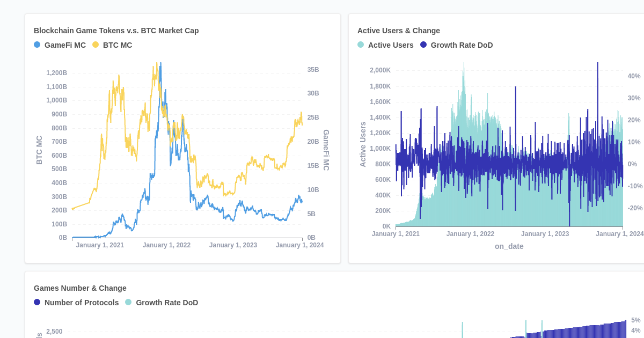Viewport: 644px width, 338px height.
Task: Click the January 1, 2022 axis tick
Action: click(166, 245)
